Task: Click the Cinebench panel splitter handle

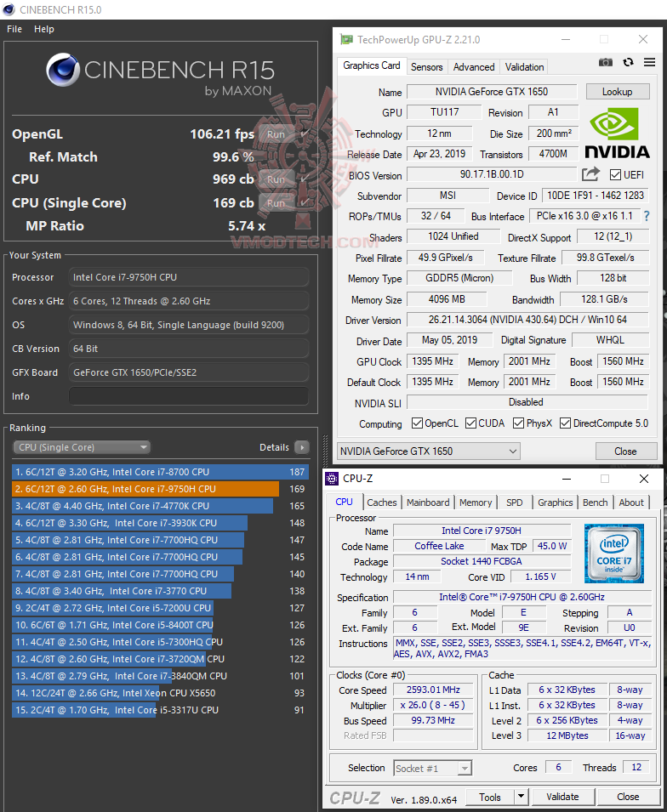Action: [326, 450]
